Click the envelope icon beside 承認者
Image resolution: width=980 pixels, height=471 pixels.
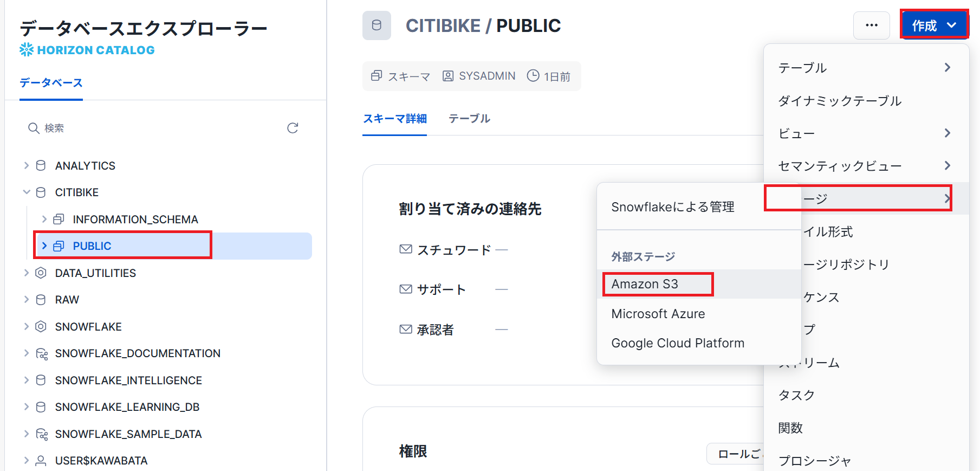406,329
